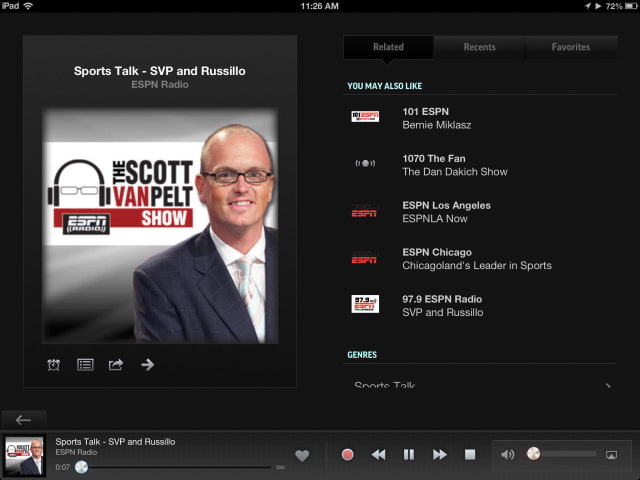Viewport: 640px width, 480px height.
Task: Tap the now-playing title in bottom bar
Action: point(115,442)
